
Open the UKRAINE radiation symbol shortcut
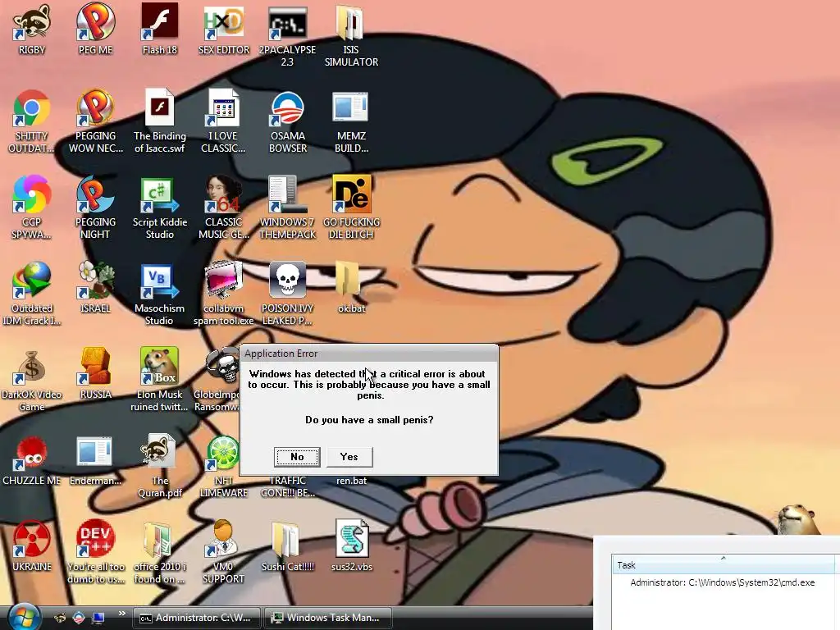coord(32,546)
